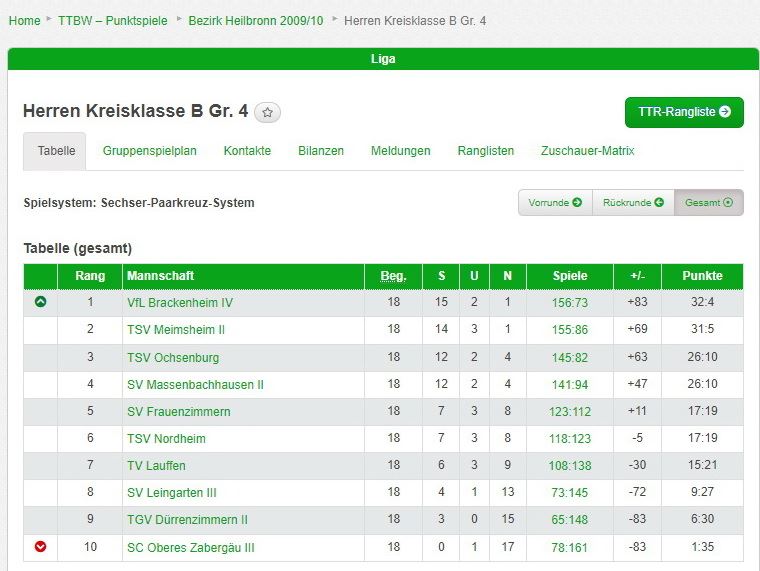Show the Rückrunde table

click(633, 203)
